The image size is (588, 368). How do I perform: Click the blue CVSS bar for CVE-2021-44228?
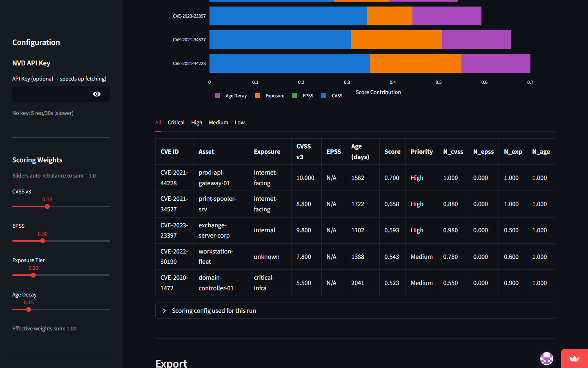(x=289, y=63)
